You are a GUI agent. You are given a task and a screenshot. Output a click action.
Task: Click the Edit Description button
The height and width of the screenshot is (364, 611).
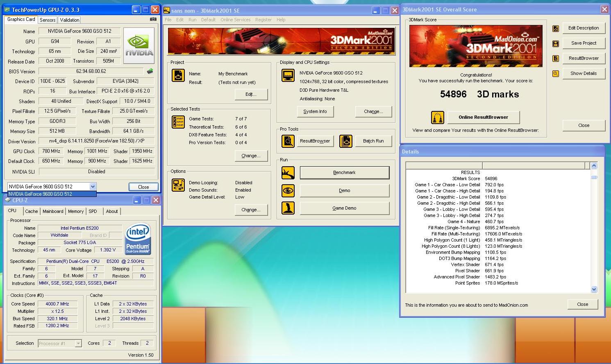point(584,28)
